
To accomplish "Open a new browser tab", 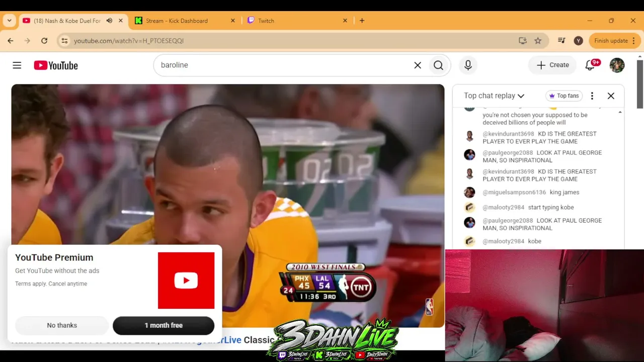I will (362, 21).
